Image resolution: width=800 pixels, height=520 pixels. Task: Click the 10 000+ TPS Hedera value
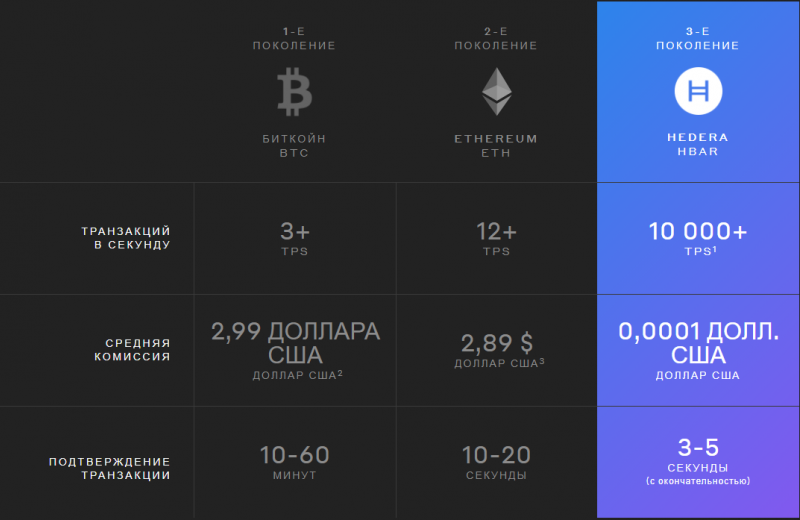tap(698, 238)
